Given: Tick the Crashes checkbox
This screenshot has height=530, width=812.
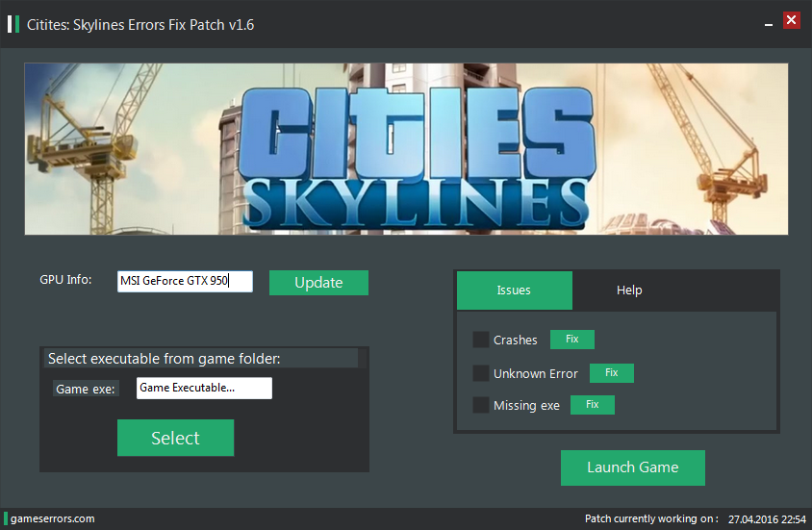Looking at the screenshot, I should [481, 340].
